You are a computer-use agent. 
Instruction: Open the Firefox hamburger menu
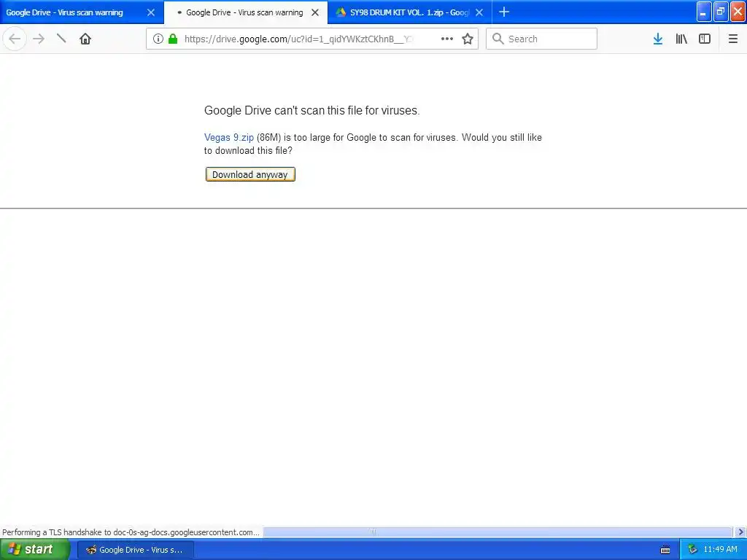pos(733,39)
